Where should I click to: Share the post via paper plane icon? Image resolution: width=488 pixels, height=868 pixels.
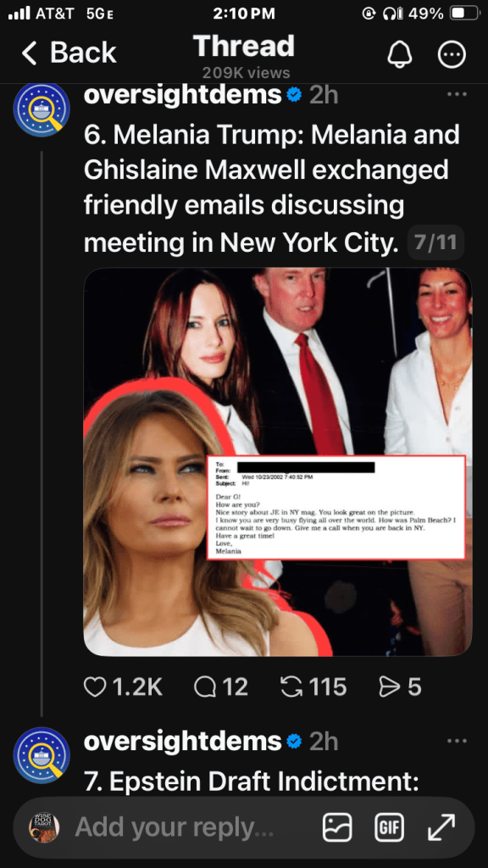[x=400, y=687]
